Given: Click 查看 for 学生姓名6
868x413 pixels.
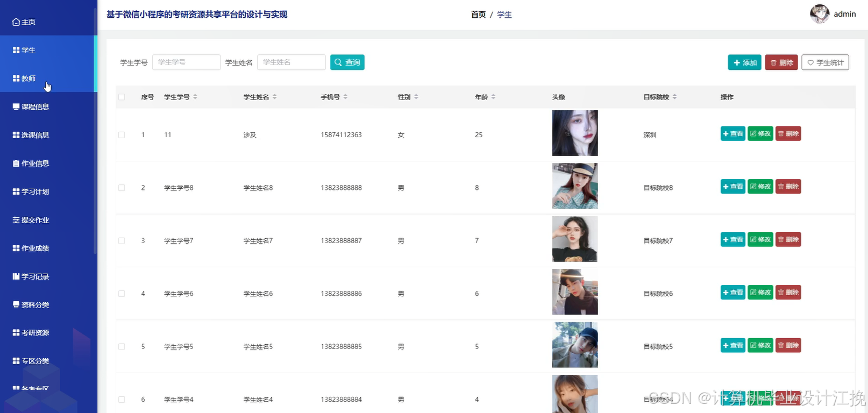Looking at the screenshot, I should coord(733,293).
